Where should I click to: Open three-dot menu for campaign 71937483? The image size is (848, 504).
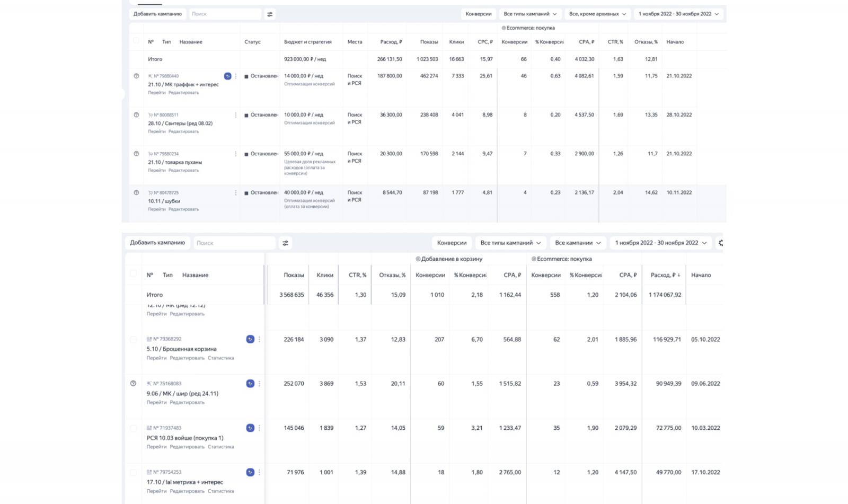(259, 428)
